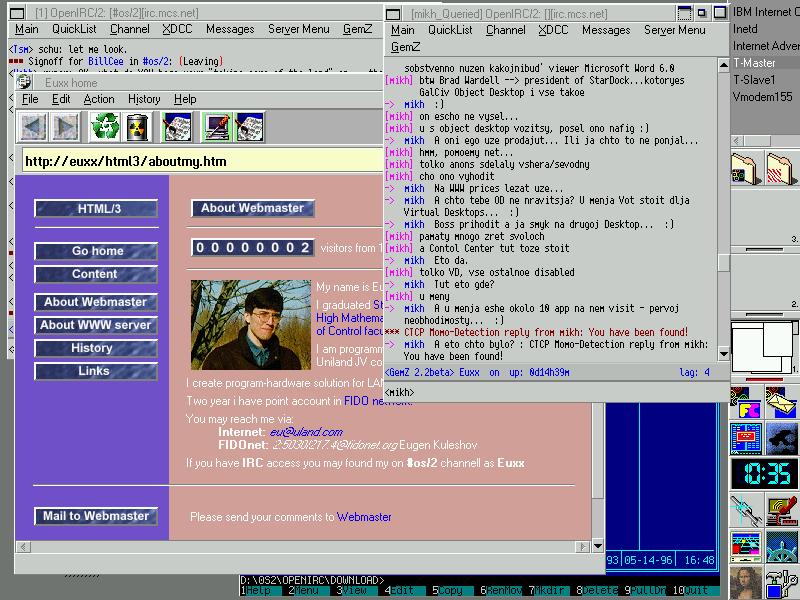Click the document-magnifier icon beside the radioactive barrel
This screenshot has height=600, width=800.
pyautogui.click(x=177, y=127)
